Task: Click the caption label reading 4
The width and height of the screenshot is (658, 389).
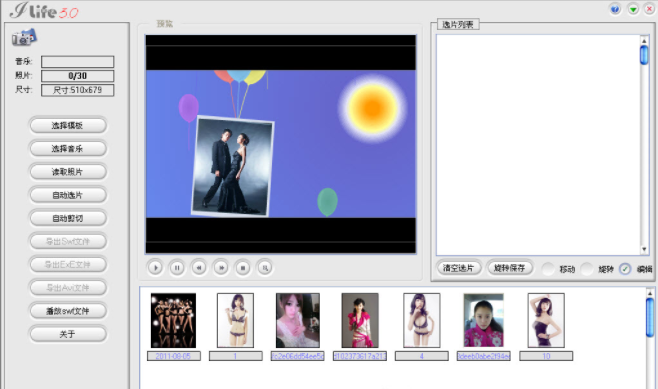Action: [x=422, y=356]
